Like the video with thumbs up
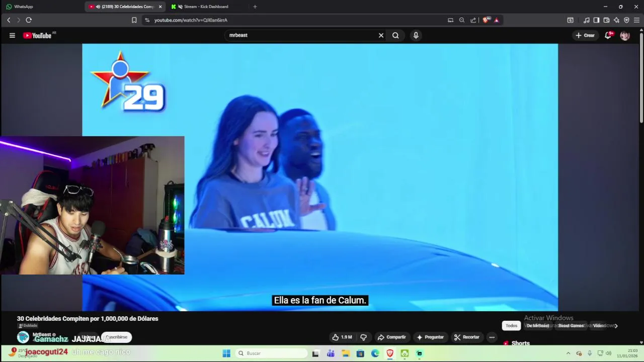 click(x=342, y=337)
